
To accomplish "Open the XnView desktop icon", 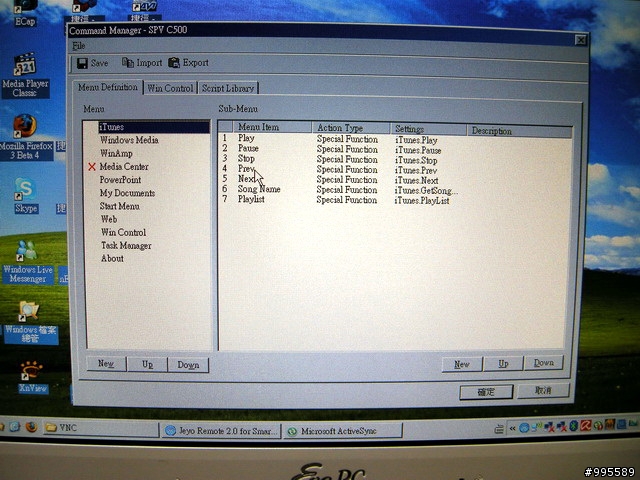I will [32, 378].
